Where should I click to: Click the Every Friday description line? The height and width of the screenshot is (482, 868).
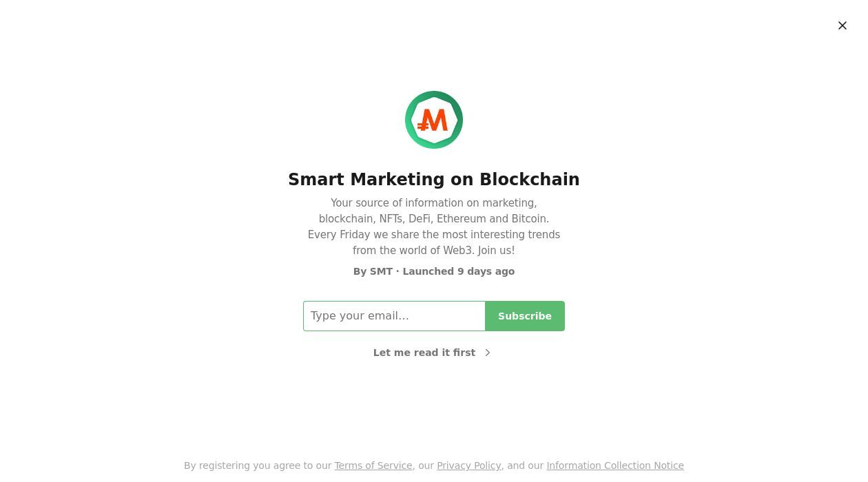(x=433, y=235)
